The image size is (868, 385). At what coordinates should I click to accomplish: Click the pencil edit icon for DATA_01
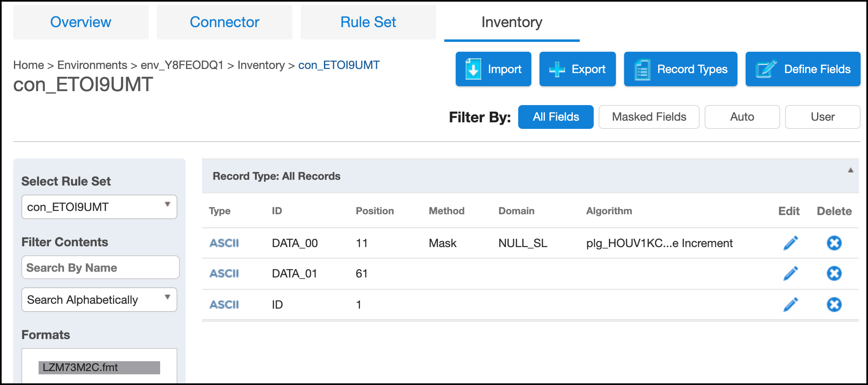790,273
